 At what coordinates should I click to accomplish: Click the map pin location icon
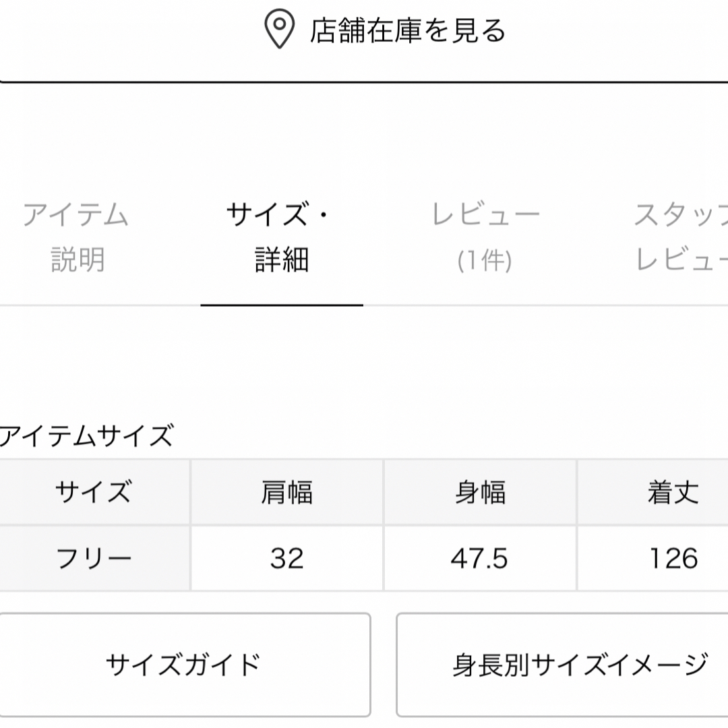279,30
